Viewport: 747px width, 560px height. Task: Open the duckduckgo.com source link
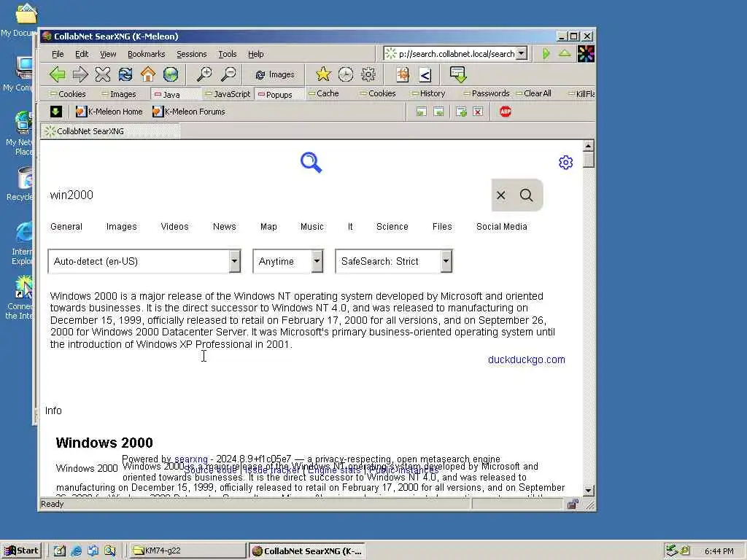527,359
